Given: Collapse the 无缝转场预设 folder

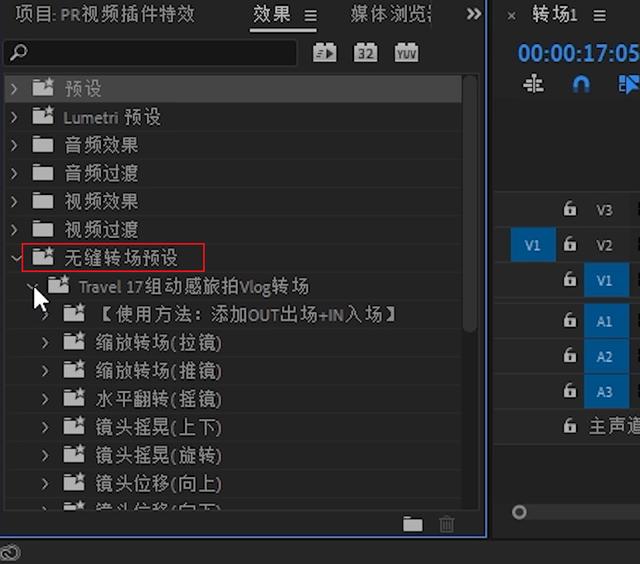Looking at the screenshot, I should click(x=16, y=258).
